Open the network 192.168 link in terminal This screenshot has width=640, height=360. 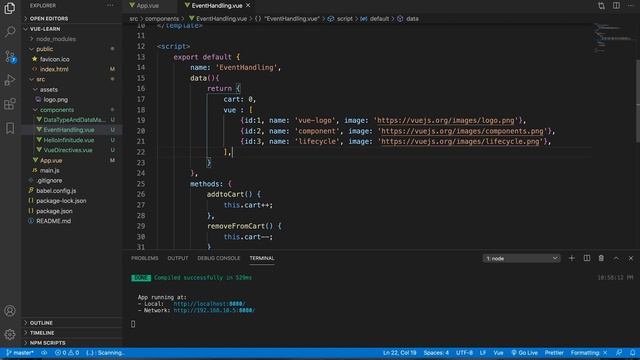(214, 310)
